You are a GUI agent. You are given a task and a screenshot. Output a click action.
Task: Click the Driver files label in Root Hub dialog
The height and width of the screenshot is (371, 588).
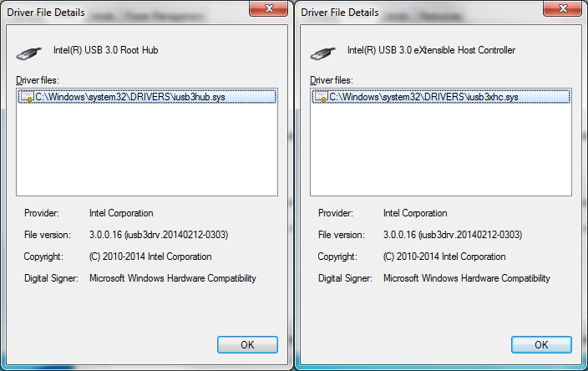tap(38, 80)
